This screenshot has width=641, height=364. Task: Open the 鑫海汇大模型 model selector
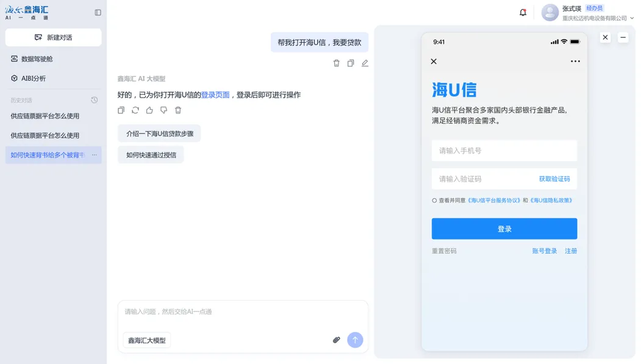[147, 340]
